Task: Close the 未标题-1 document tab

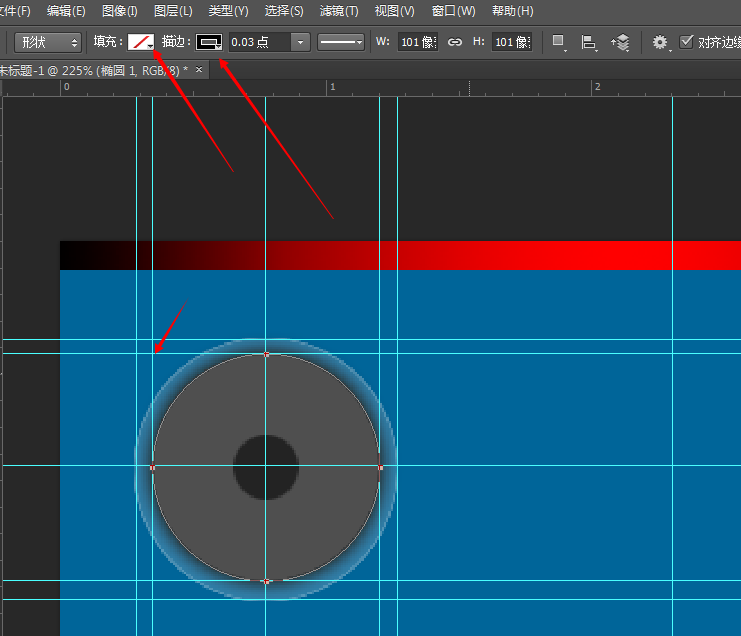Action: [199, 70]
